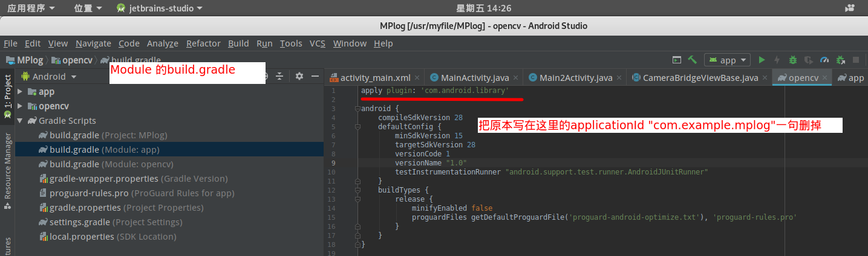The width and height of the screenshot is (868, 256).
Task: Open the jetbrains-studio app menu in top bar
Action: (x=160, y=8)
